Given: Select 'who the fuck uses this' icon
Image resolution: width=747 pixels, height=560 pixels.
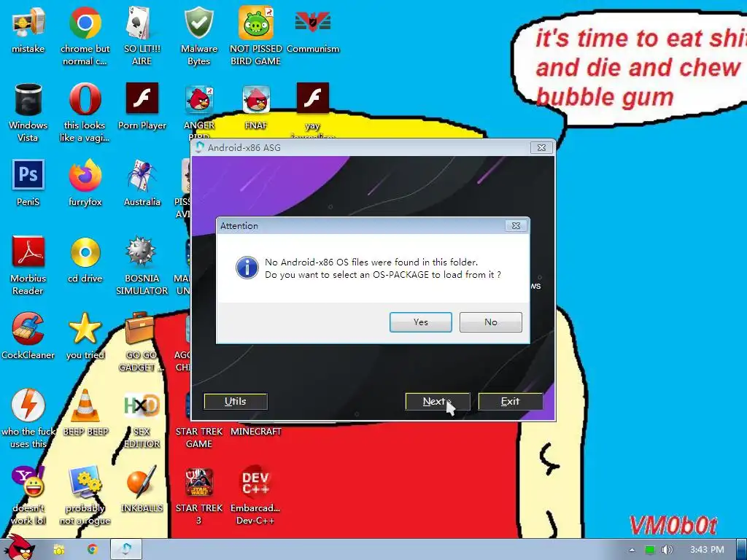Looking at the screenshot, I should pyautogui.click(x=28, y=419).
